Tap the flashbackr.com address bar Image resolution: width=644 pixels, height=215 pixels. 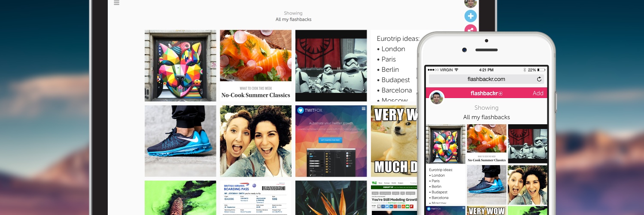pos(486,79)
